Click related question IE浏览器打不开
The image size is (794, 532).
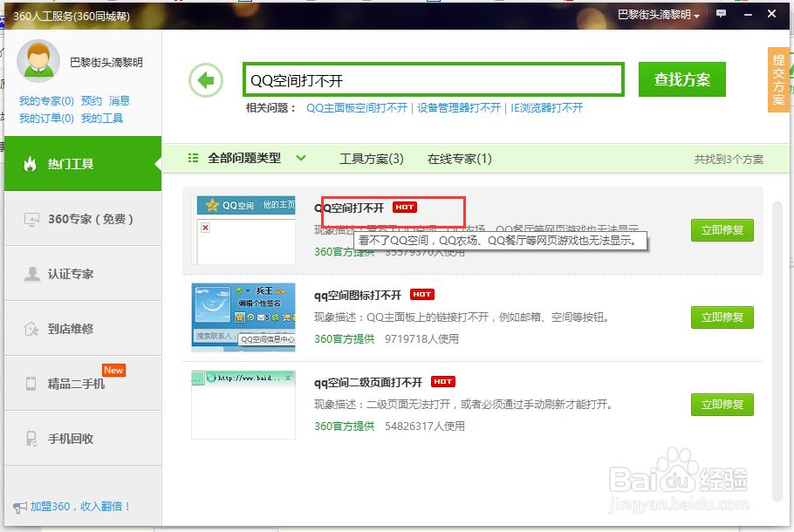[x=546, y=108]
